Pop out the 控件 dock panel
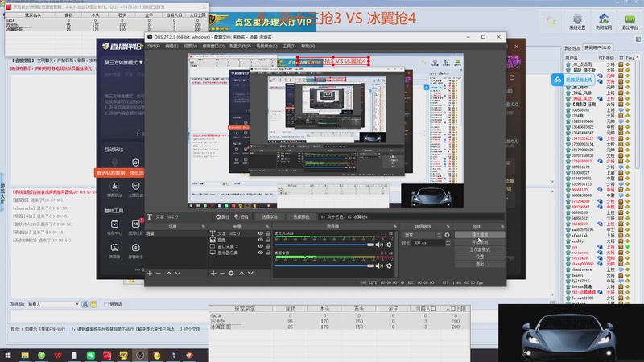The image size is (644, 362). (502, 227)
